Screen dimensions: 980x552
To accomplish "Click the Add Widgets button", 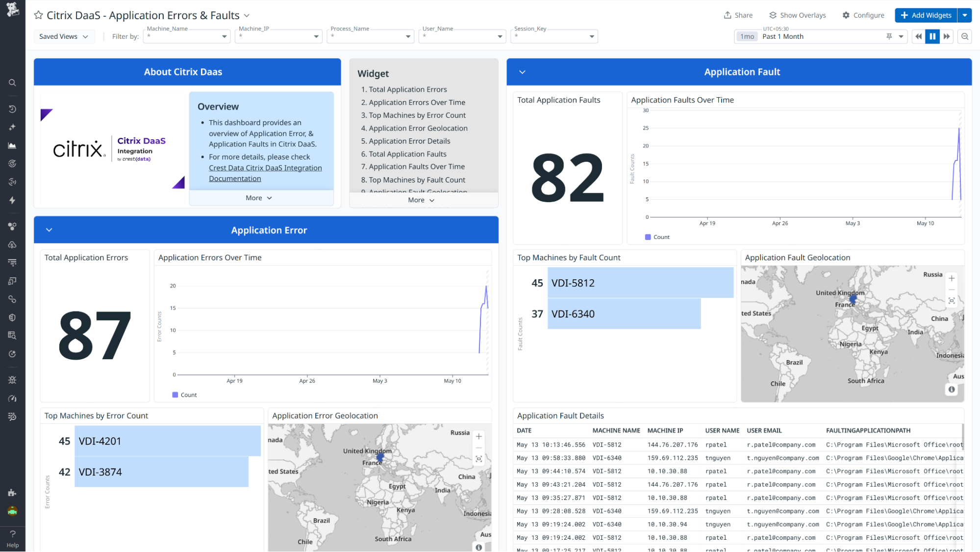I will point(926,15).
